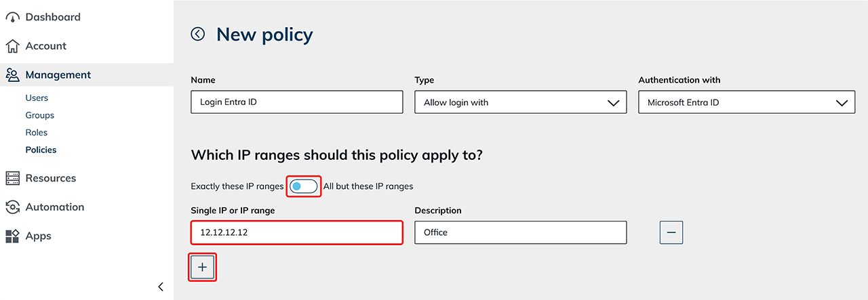This screenshot has height=300, width=868.
Task: Click the Account house icon
Action: (x=12, y=46)
